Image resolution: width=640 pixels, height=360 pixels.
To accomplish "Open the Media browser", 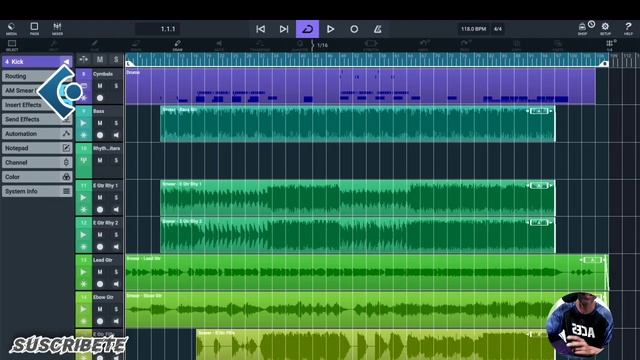I will pos(11,29).
